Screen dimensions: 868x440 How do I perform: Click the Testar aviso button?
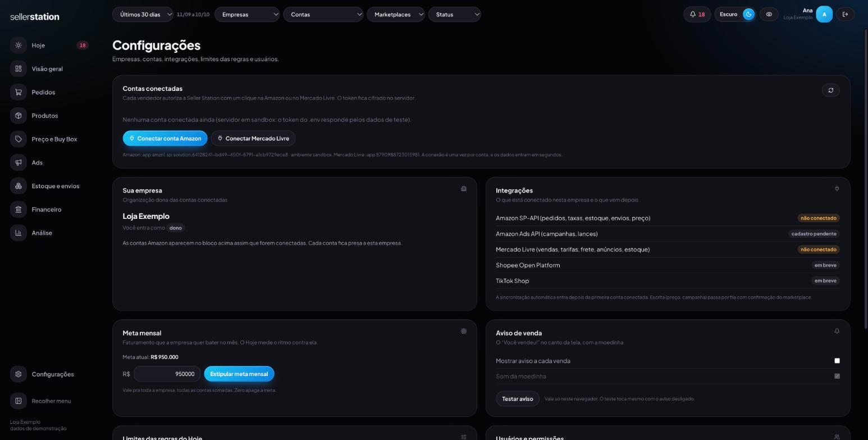click(518, 399)
